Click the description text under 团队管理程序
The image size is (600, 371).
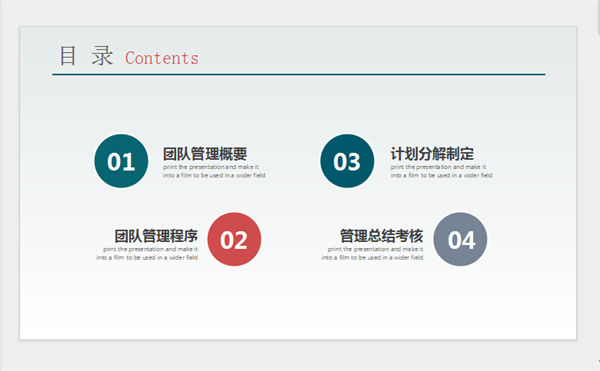[147, 253]
